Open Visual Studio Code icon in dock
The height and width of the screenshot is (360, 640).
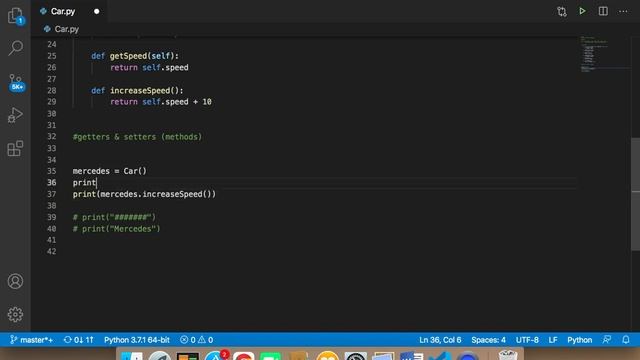tap(440, 356)
